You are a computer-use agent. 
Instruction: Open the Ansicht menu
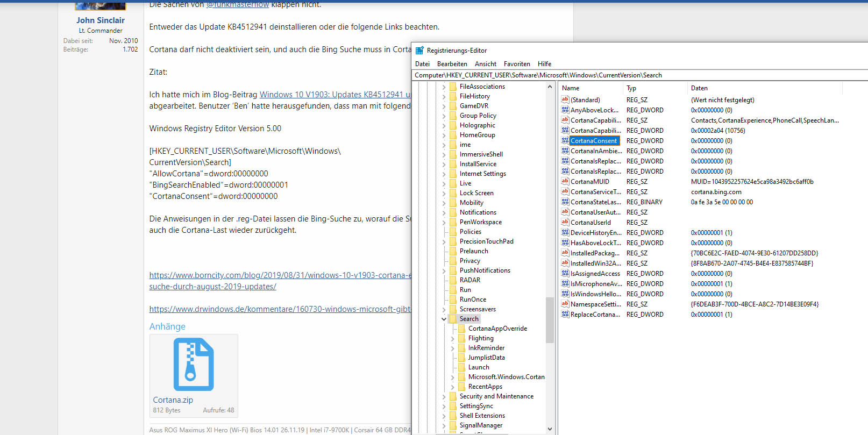tap(486, 64)
